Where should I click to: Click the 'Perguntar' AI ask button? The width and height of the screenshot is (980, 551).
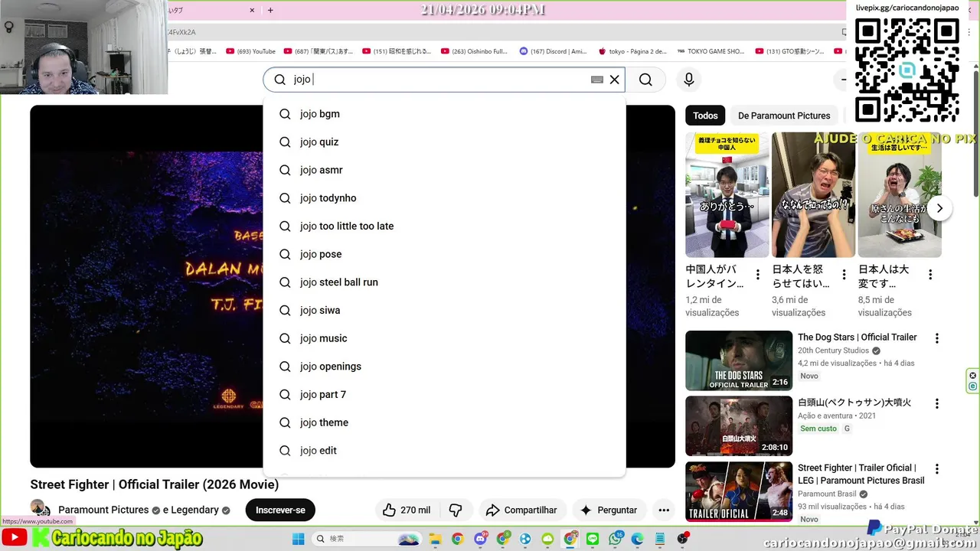[609, 510]
